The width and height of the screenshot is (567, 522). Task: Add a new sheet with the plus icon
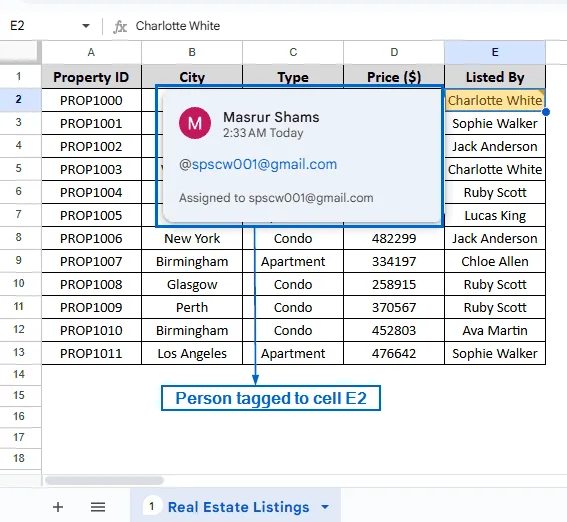coord(58,507)
